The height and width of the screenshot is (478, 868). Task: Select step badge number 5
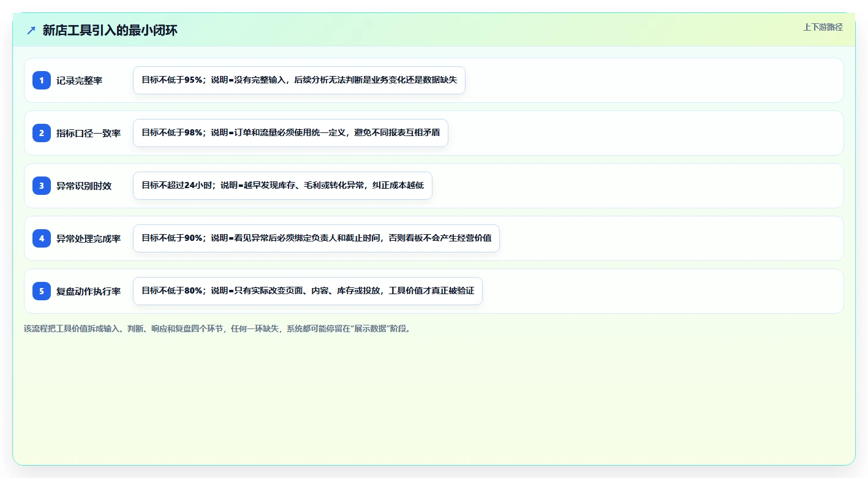tap(42, 291)
